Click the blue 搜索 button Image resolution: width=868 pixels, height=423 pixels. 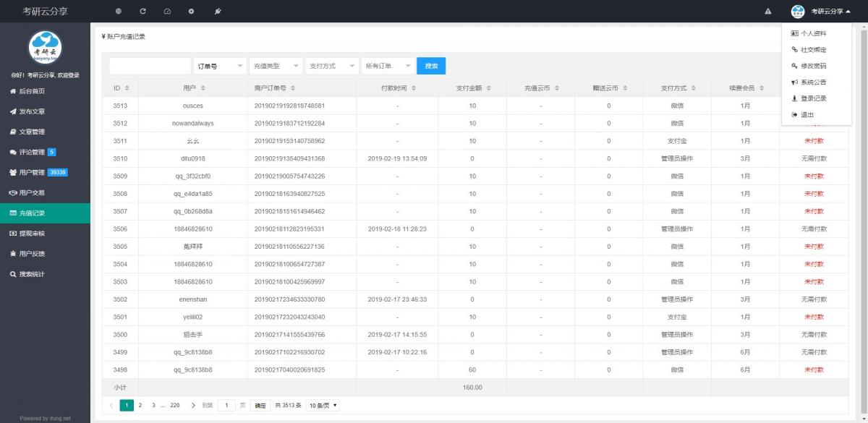pyautogui.click(x=432, y=66)
